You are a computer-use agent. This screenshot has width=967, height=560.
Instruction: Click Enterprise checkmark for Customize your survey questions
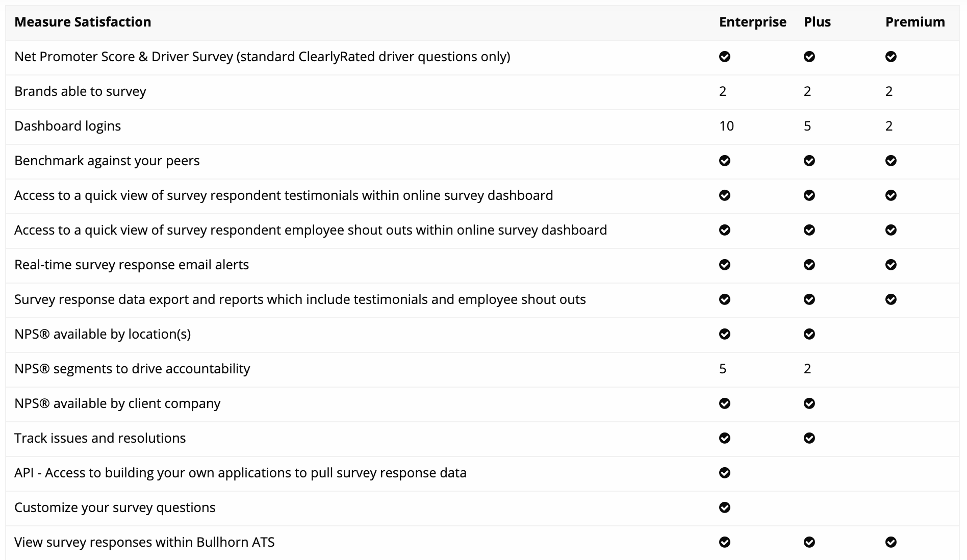click(725, 507)
